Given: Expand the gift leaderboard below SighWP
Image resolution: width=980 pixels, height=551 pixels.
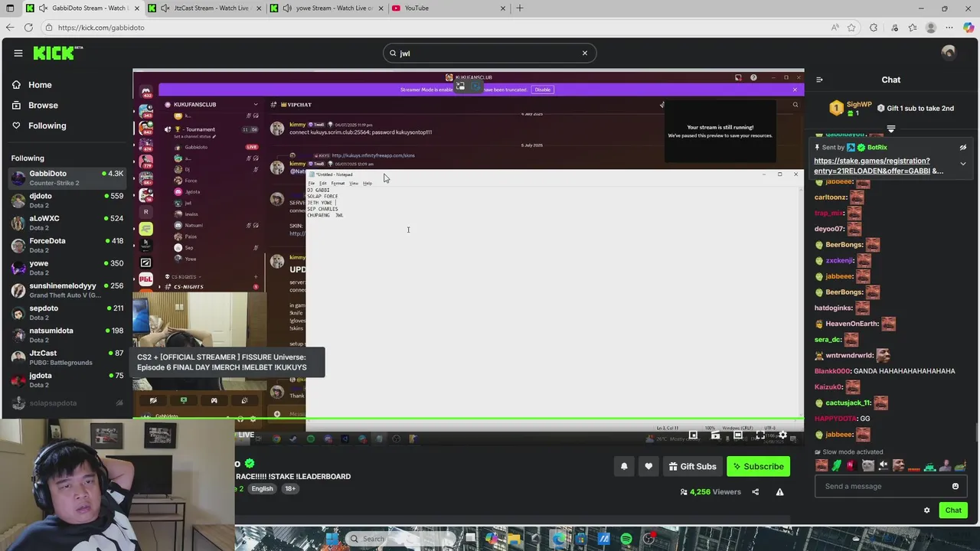Looking at the screenshot, I should 891,129.
